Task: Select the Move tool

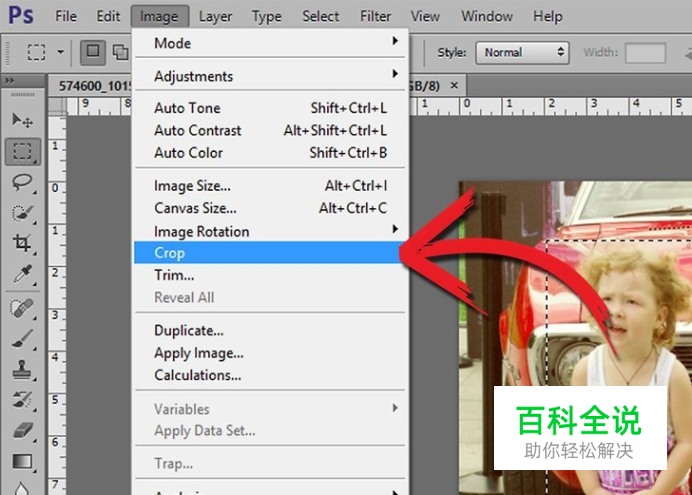Action: coord(22,120)
